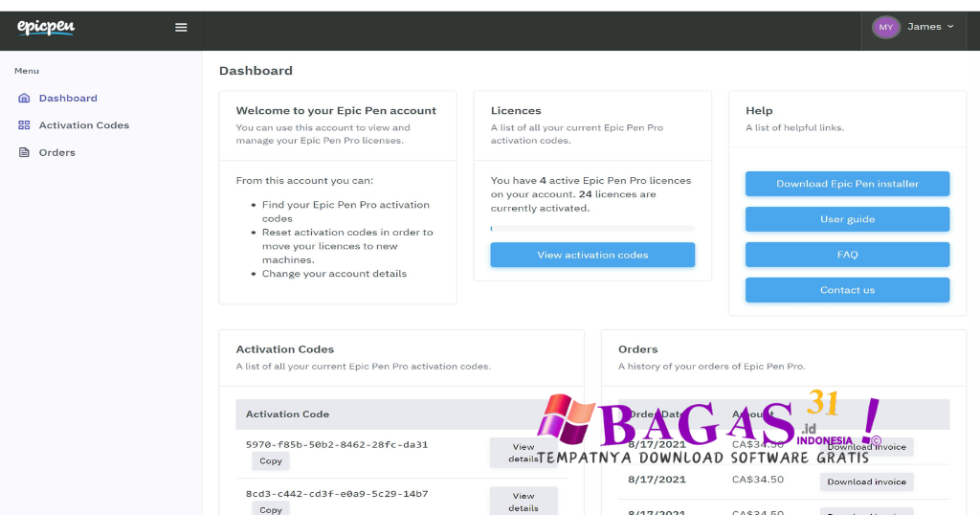
Task: Open the FAQ button
Action: click(x=848, y=255)
